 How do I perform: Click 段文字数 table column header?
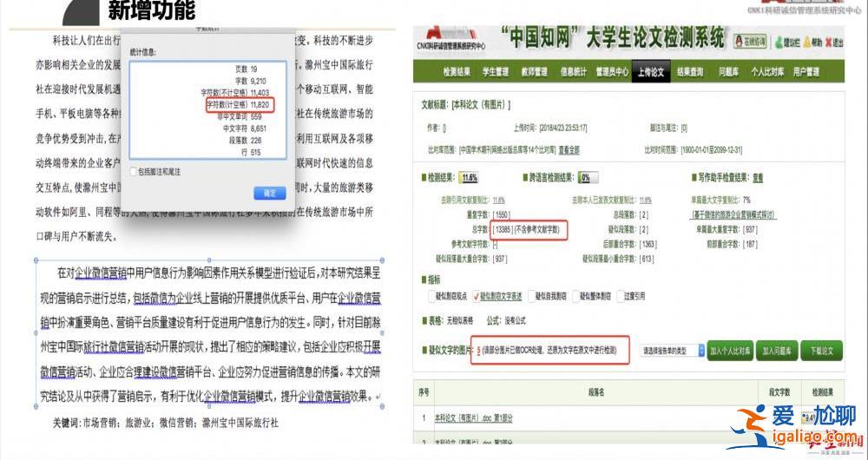[x=779, y=392]
